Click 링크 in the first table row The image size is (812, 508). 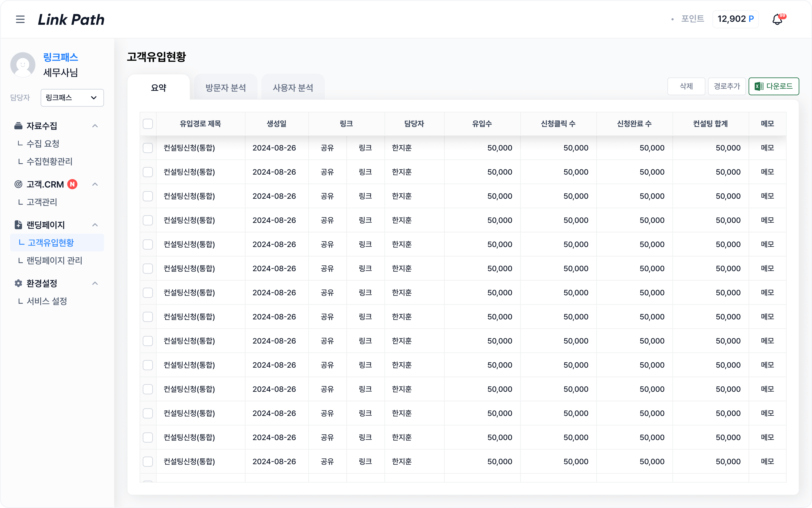[365, 148]
